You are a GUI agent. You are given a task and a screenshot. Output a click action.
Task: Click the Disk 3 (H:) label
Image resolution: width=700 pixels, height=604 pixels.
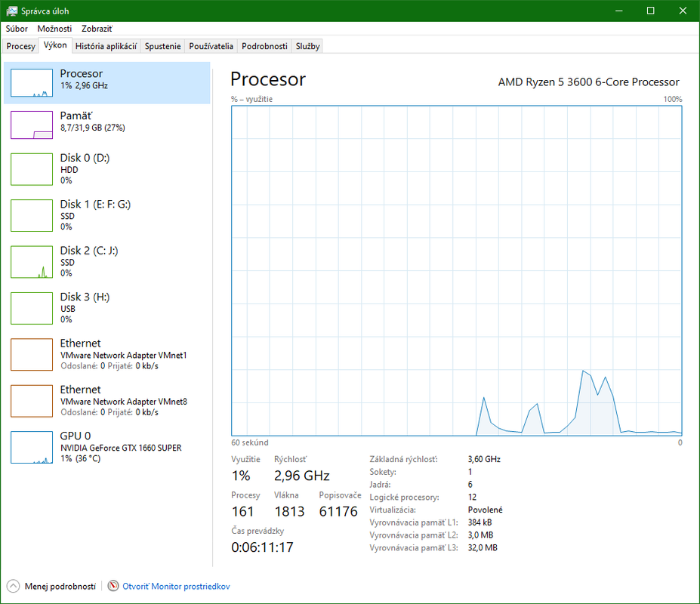[85, 297]
